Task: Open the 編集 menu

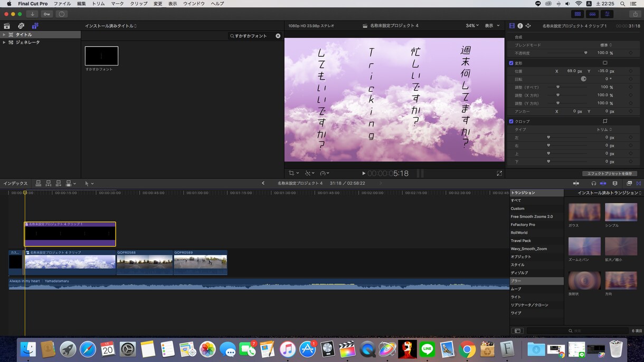Action: coord(81,4)
